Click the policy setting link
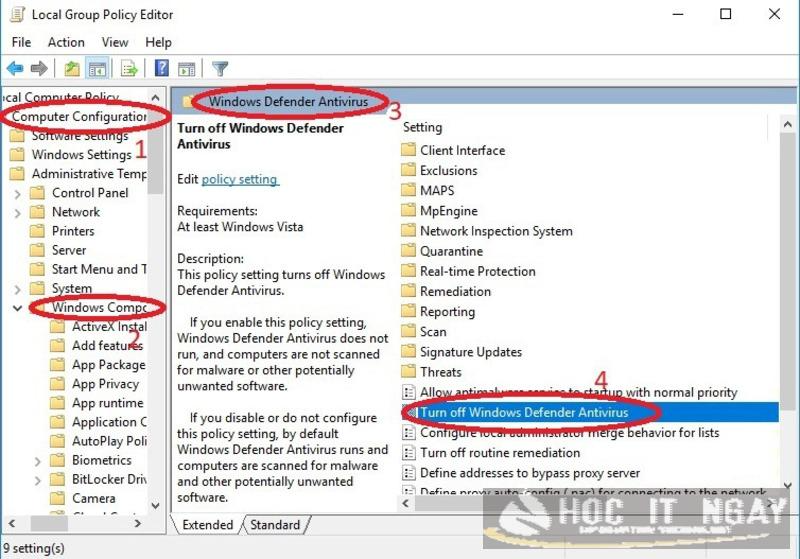800x559 pixels. [x=239, y=180]
